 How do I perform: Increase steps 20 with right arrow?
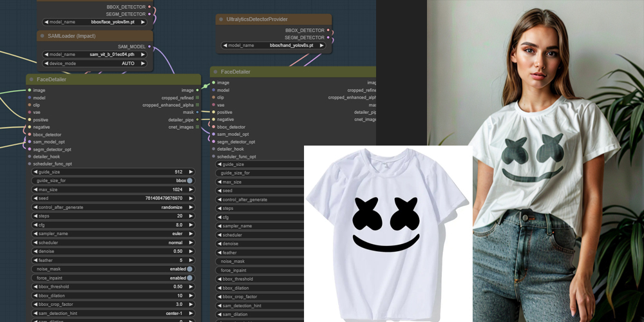pos(191,216)
